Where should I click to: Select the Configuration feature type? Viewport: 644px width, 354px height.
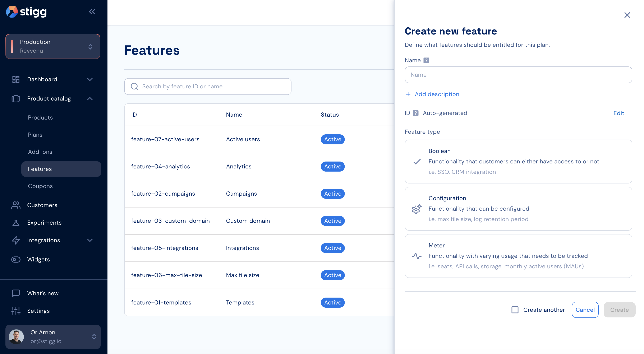coord(518,209)
